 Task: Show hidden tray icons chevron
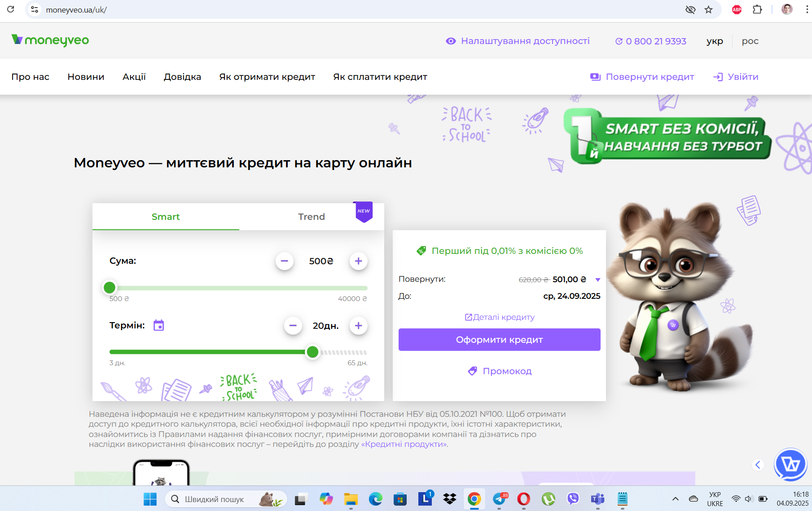click(x=675, y=499)
